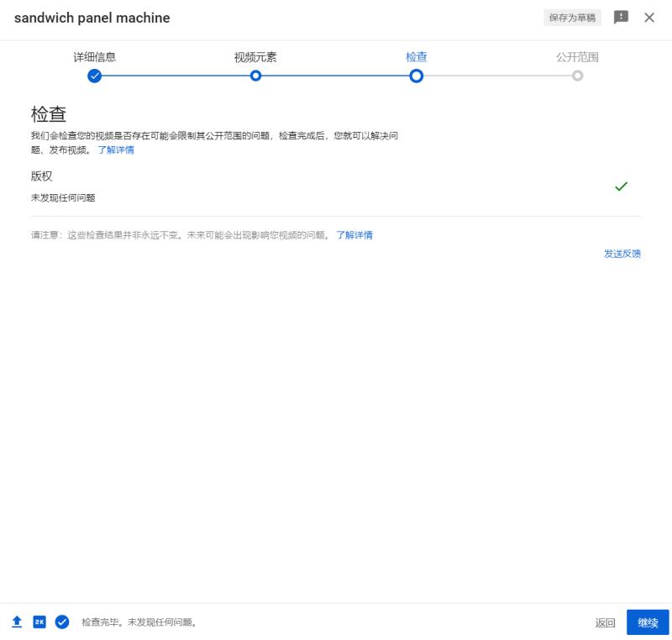Click the blue checks-complete checkmark icon
The image size is (672, 640).
[62, 622]
